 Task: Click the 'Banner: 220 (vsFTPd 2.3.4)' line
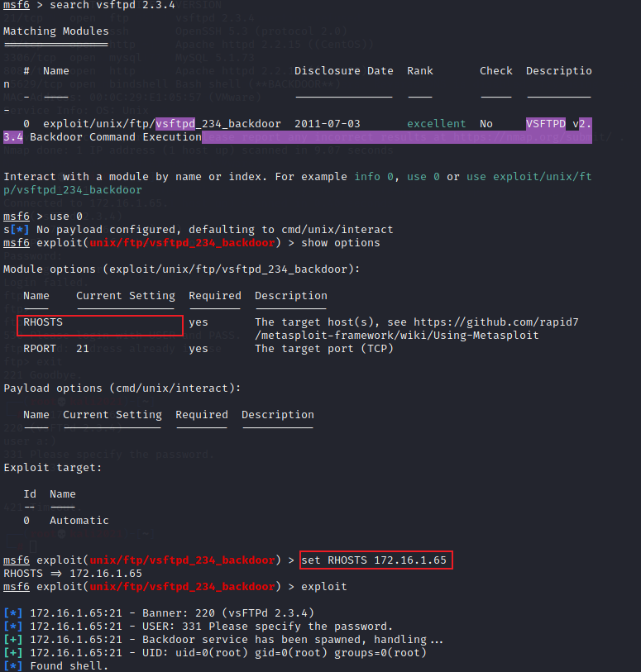click(159, 613)
